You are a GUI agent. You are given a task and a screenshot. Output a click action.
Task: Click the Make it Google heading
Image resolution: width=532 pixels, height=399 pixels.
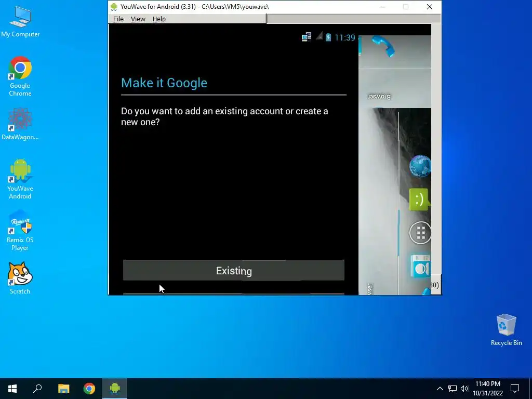(164, 83)
